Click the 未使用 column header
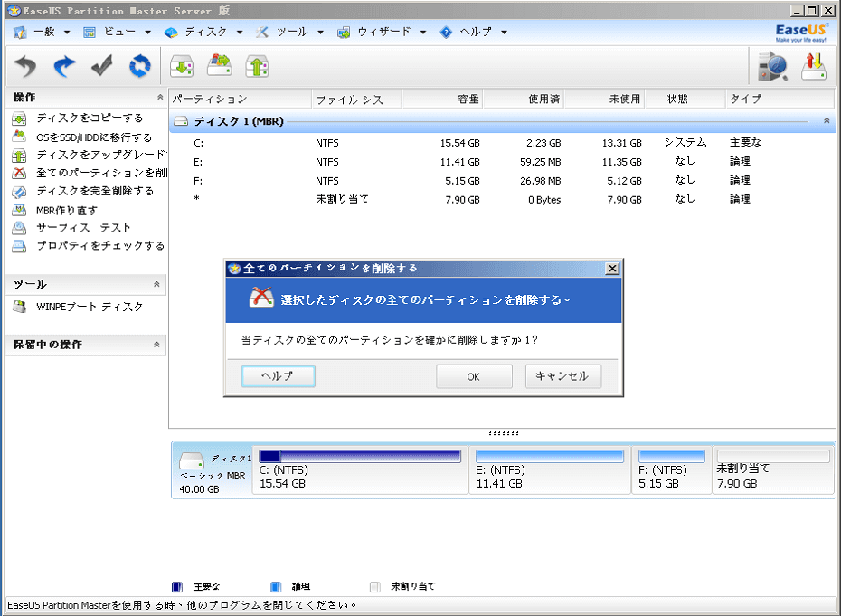Viewport: 841px width, 616px height. pos(604,100)
